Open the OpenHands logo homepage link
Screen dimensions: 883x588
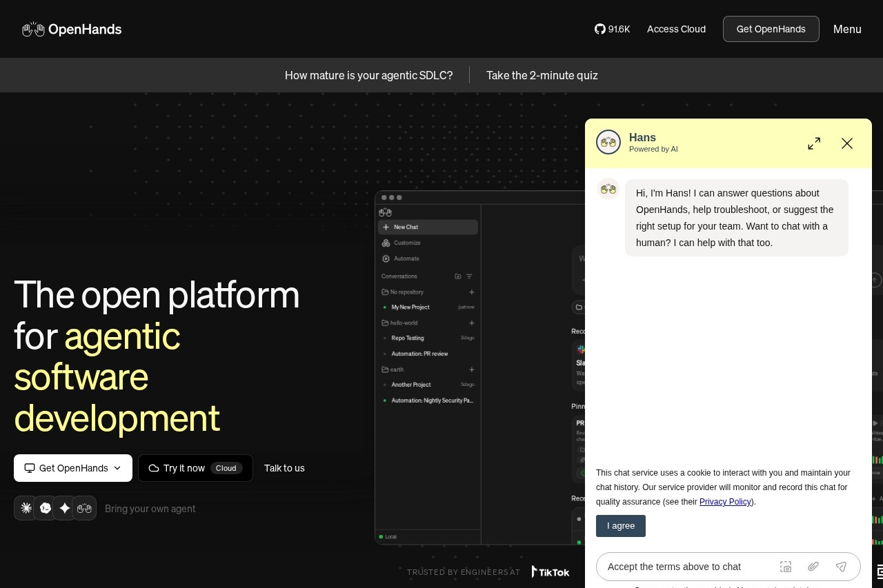tap(72, 29)
